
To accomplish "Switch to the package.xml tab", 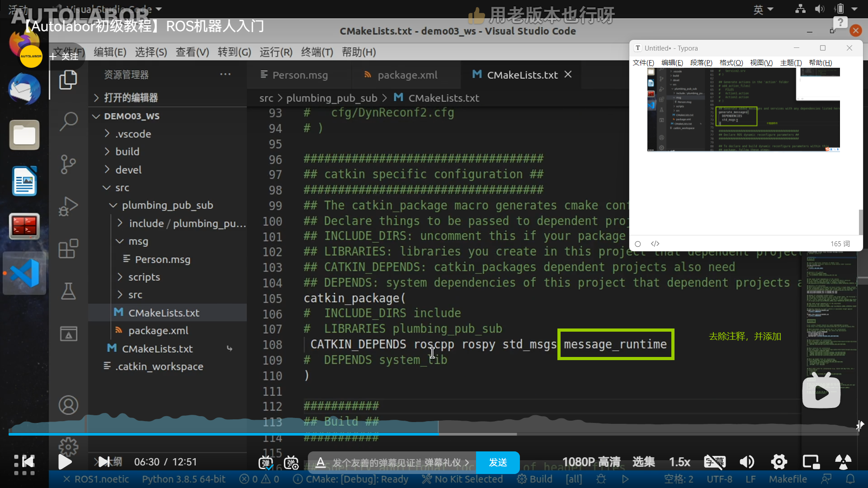I will tap(407, 75).
